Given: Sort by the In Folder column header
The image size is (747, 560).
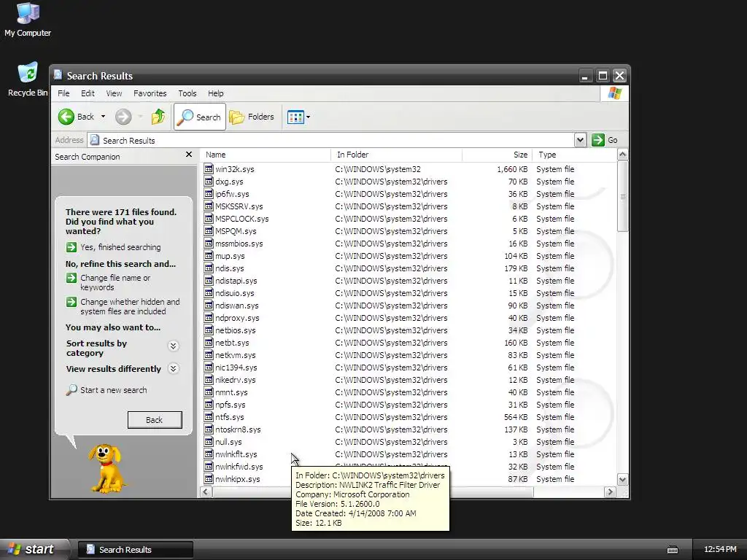Looking at the screenshot, I should tap(396, 155).
